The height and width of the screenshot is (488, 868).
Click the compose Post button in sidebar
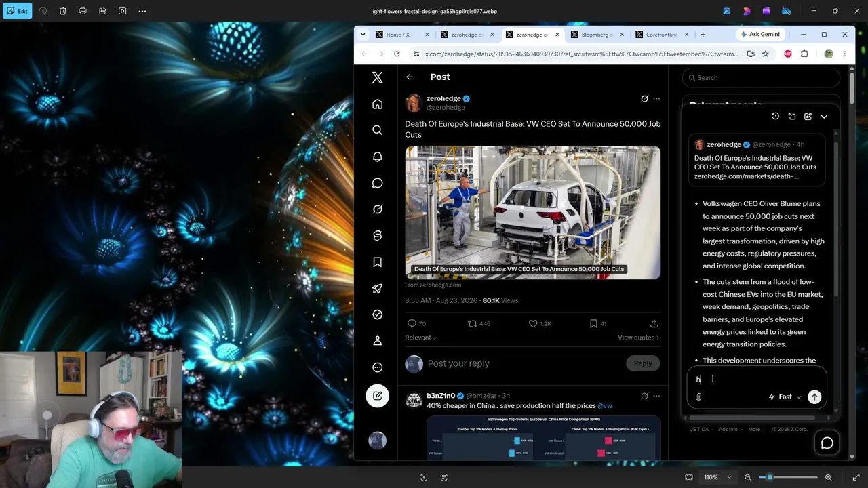[x=378, y=396]
